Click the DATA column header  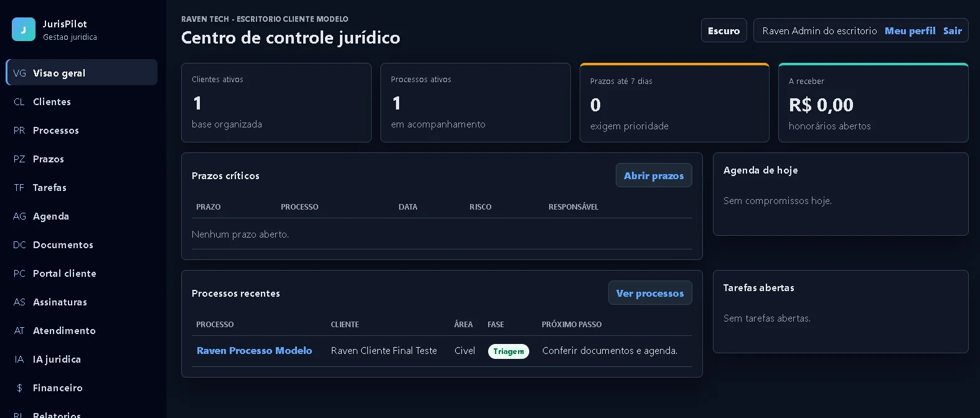408,207
